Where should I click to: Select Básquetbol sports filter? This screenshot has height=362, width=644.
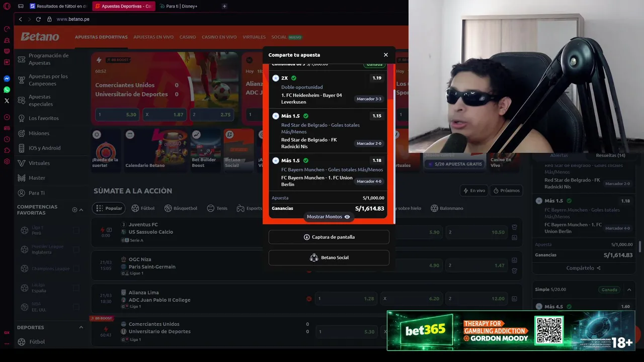coord(180,208)
